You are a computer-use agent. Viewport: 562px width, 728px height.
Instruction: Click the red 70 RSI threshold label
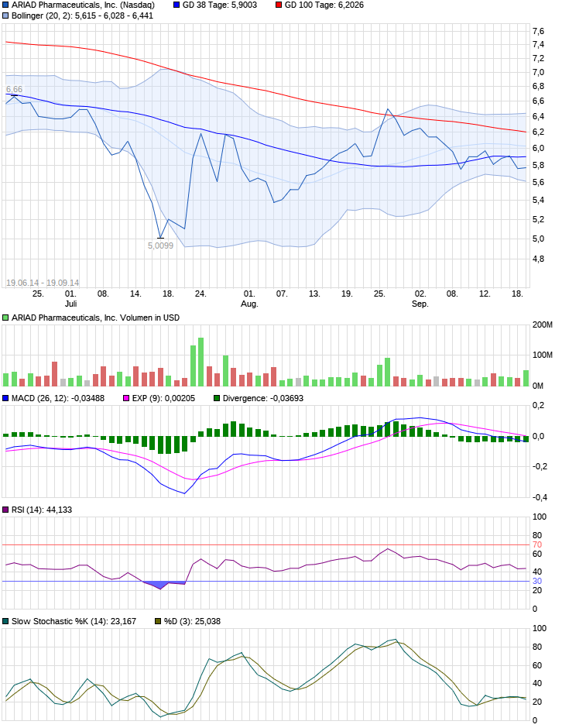click(537, 544)
